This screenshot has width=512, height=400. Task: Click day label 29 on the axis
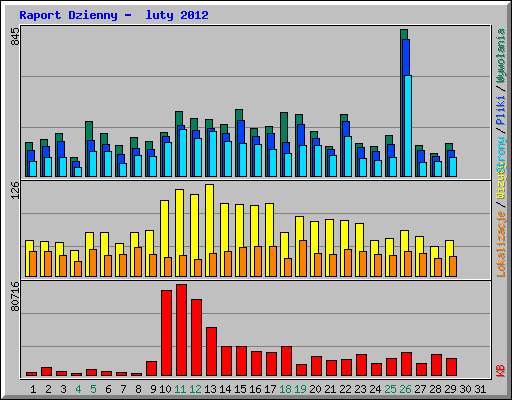450,389
